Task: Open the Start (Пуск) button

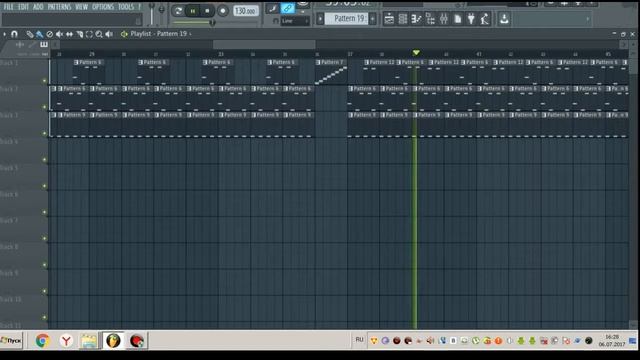Action: coord(11,340)
